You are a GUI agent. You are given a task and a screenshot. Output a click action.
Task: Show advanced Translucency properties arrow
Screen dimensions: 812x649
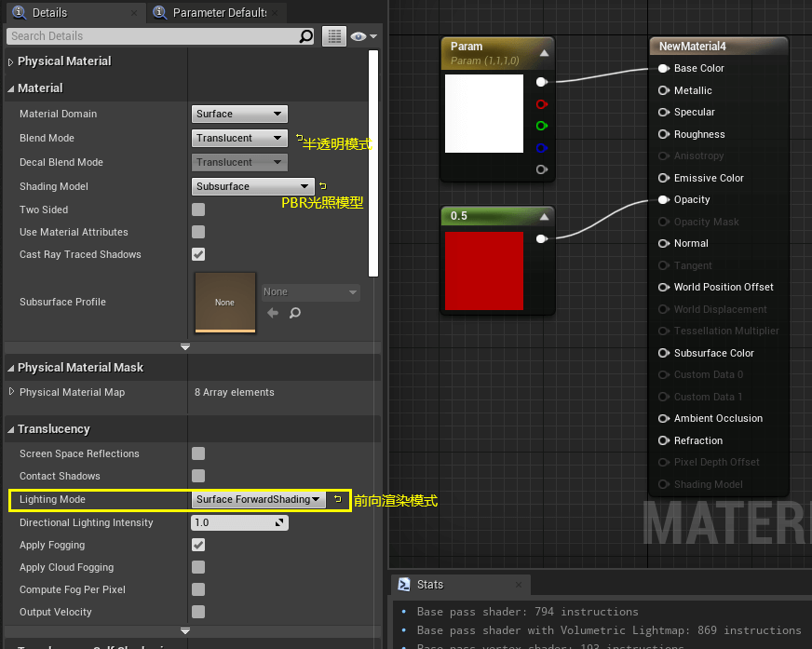(185, 631)
